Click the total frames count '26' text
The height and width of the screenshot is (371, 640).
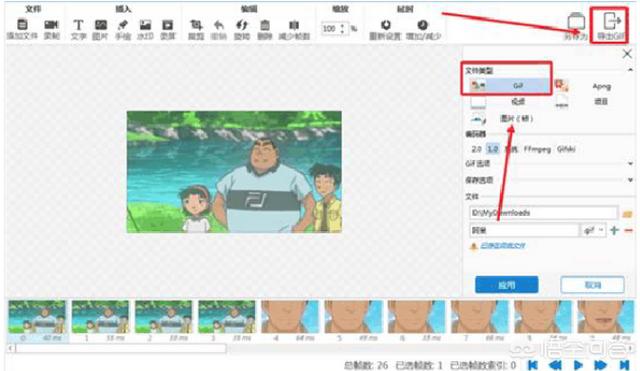(x=382, y=365)
